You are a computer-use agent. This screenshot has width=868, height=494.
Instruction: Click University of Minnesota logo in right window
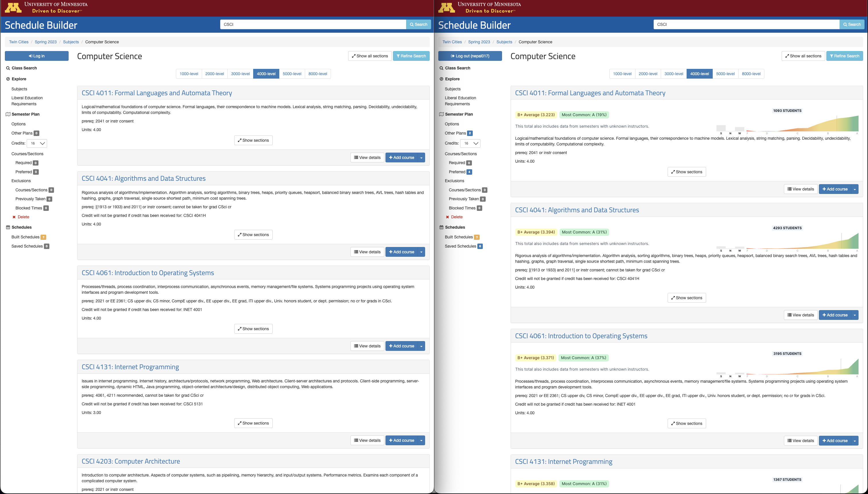[x=480, y=7]
